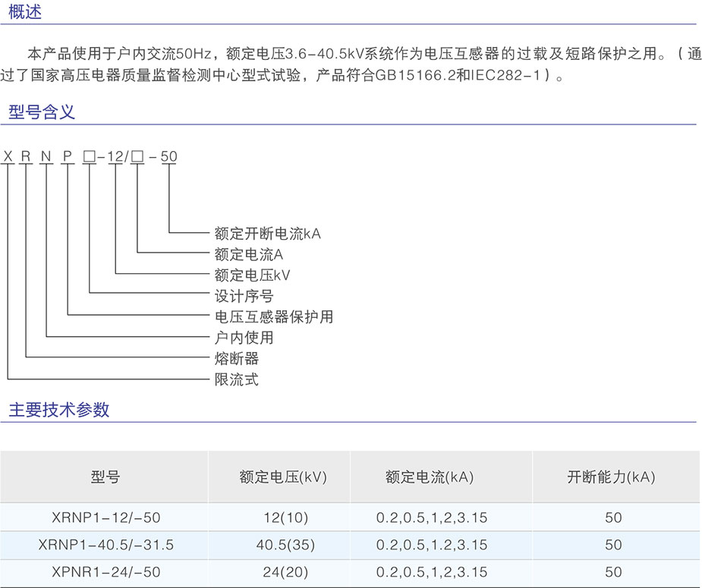
Task: Select the 电压互感器保护用 label
Action: pos(274,316)
